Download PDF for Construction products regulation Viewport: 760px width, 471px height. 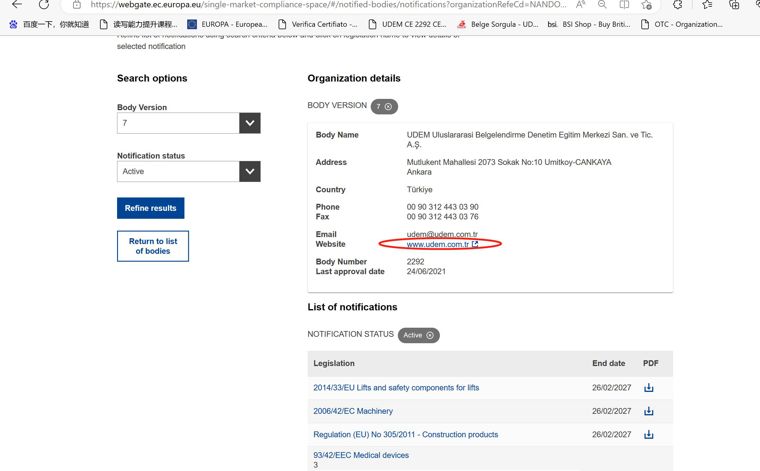(649, 434)
